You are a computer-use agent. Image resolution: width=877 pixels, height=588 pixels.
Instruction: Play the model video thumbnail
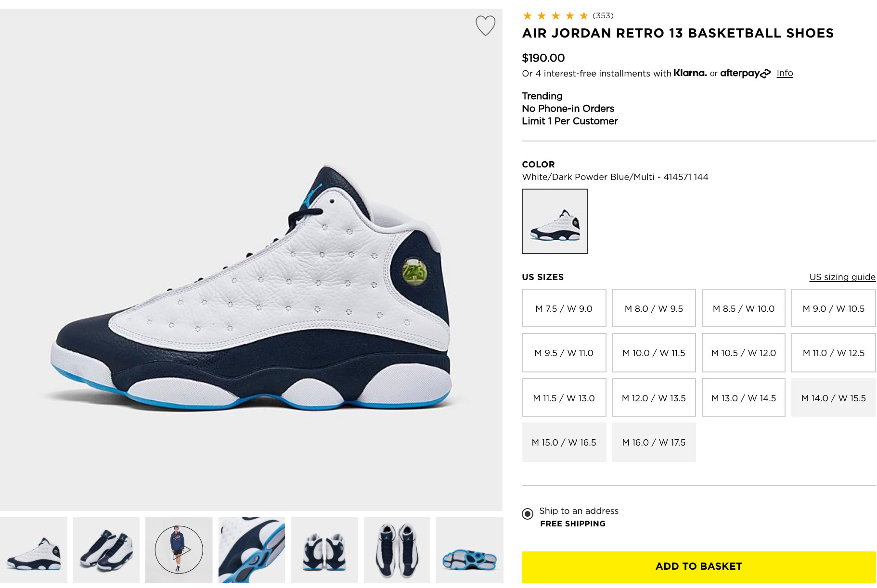[x=179, y=550]
